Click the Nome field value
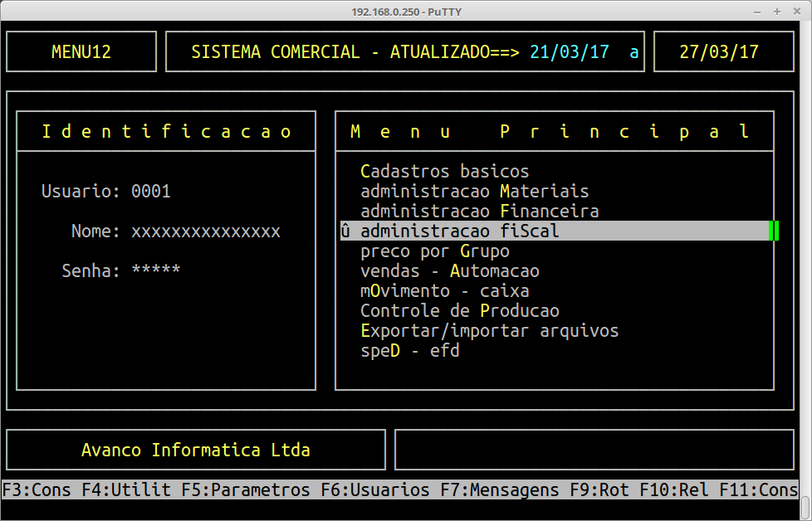The image size is (812, 521). (x=205, y=231)
